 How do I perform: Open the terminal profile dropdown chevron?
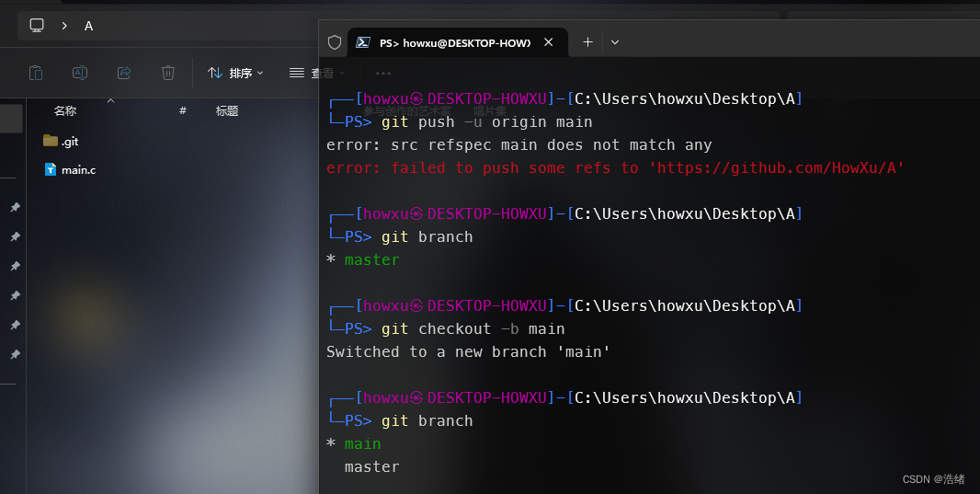(615, 42)
